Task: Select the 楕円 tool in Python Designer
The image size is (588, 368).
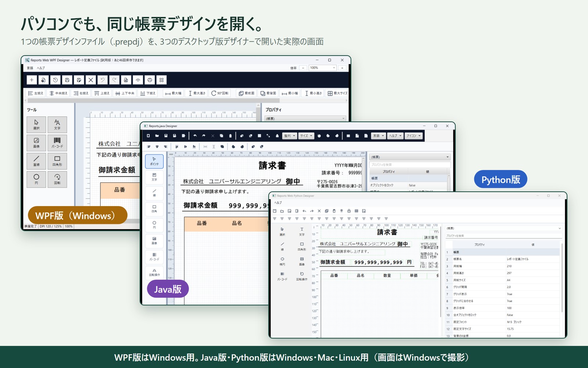Action: [x=282, y=261]
